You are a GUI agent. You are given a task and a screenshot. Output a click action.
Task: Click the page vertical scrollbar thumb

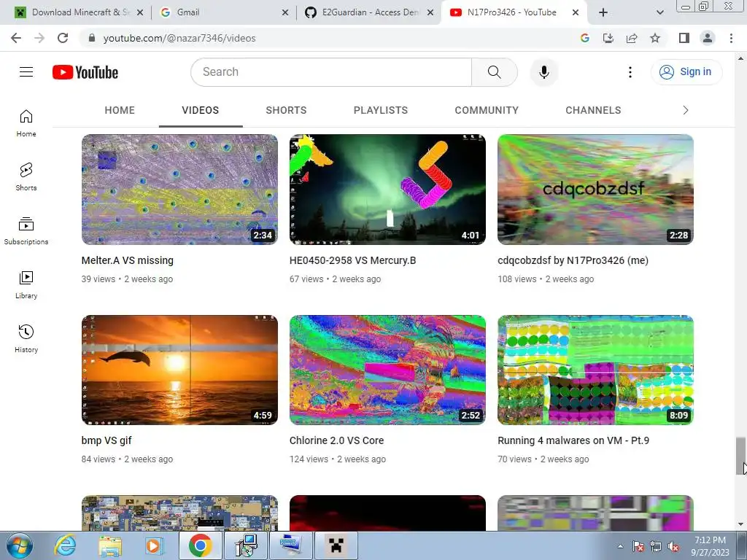(x=740, y=456)
